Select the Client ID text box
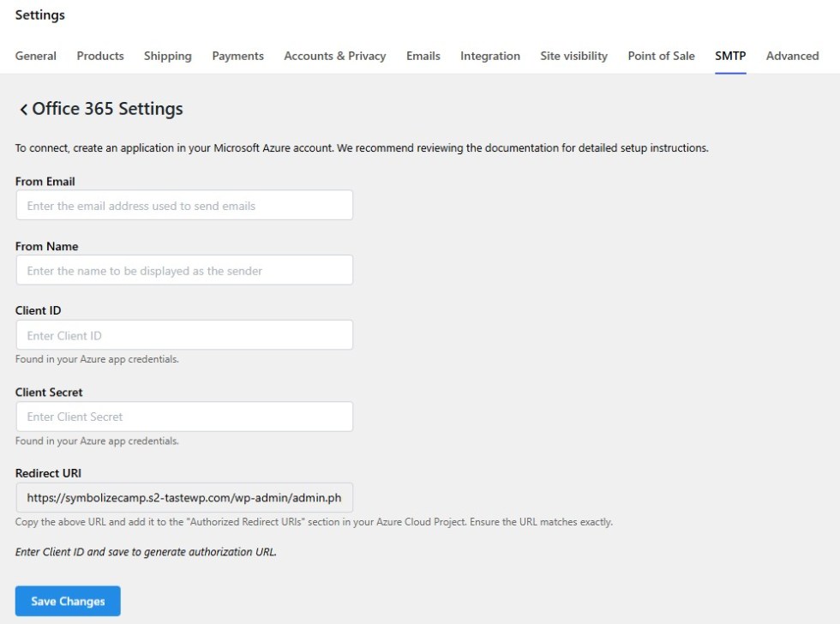 (184, 335)
